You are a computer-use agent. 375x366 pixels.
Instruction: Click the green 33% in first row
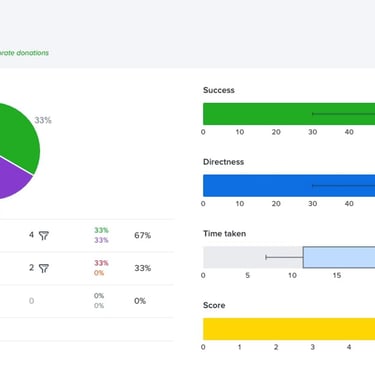(x=101, y=230)
